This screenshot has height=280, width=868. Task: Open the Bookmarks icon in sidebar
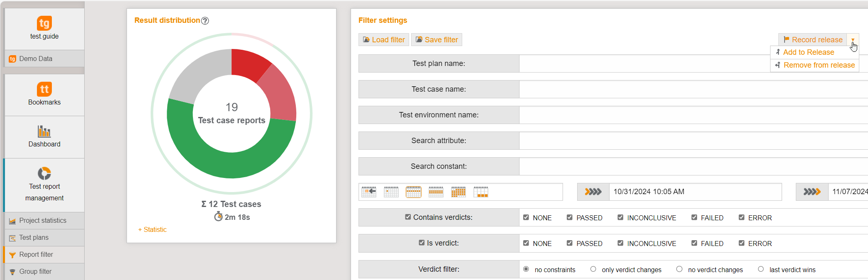pos(44,89)
